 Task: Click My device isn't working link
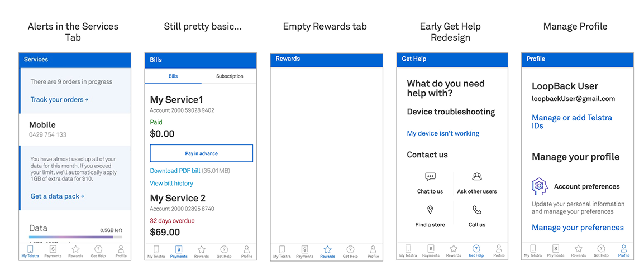443,133
